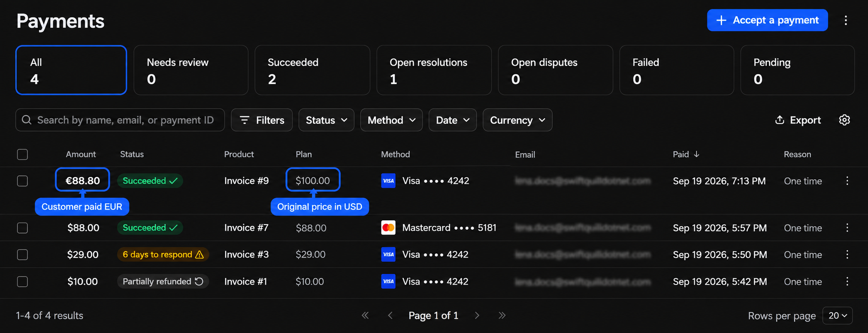Select all payments with header checkbox
The image size is (868, 333).
pos(22,154)
